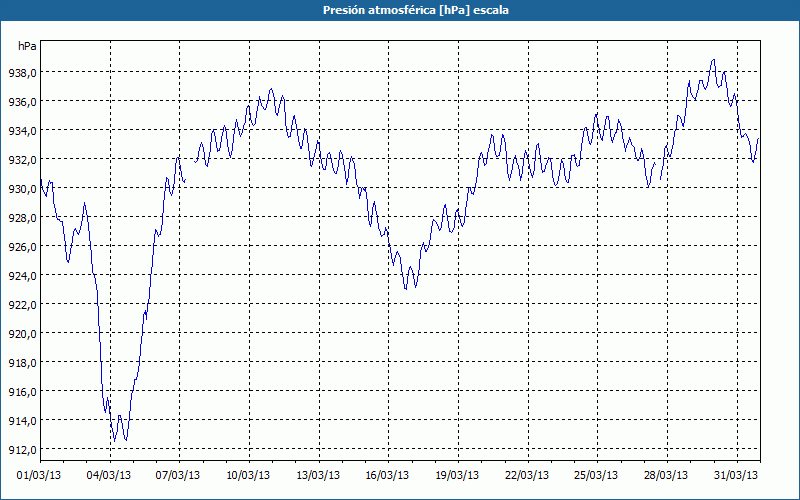Viewport: 800px width, 500px height.
Task: Click the 928,0 y-axis value
Action: [x=22, y=218]
